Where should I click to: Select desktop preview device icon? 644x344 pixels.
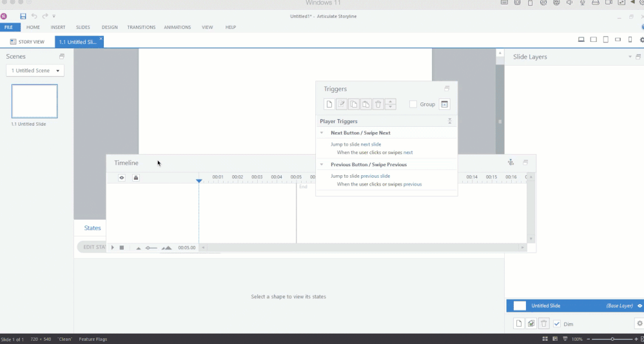point(581,40)
